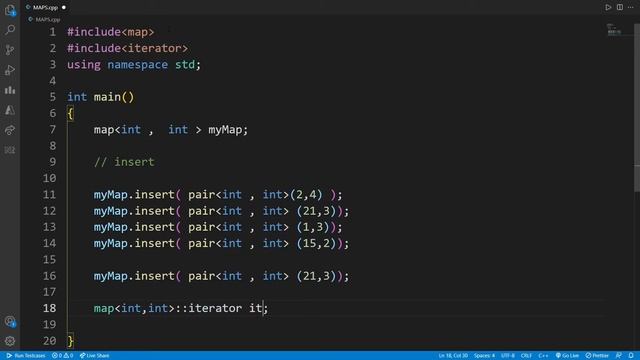Open the Accounts menu

tap(10, 321)
